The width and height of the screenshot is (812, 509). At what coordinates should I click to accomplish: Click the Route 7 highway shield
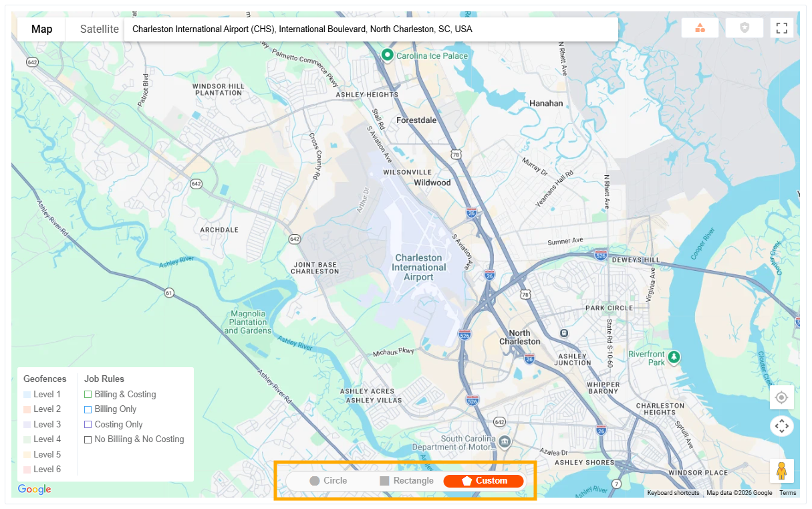click(616, 484)
